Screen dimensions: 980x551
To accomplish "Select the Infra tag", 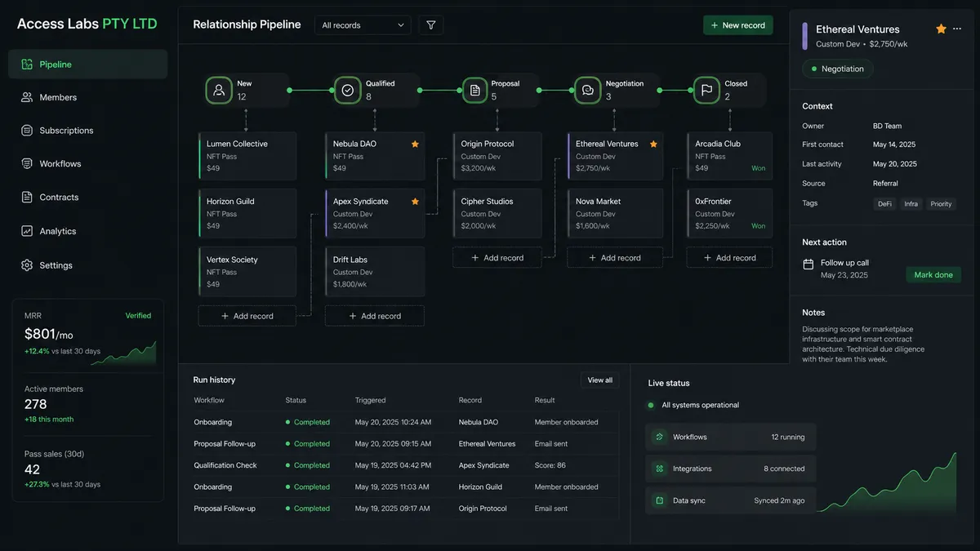I will [x=911, y=204].
